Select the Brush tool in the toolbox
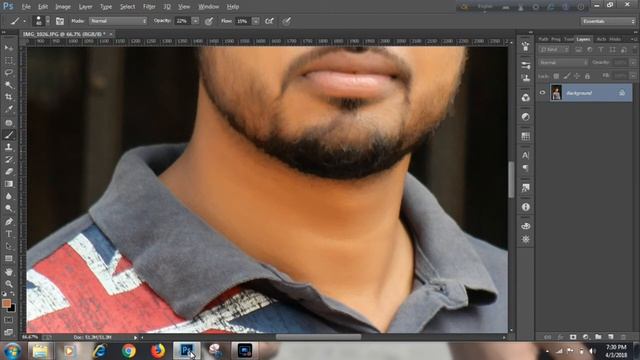 coord(9,135)
